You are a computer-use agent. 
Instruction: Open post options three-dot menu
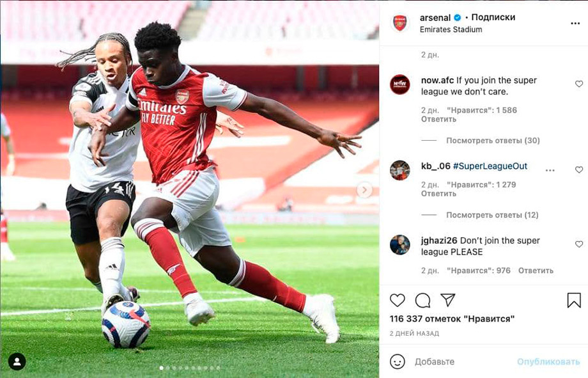point(575,23)
